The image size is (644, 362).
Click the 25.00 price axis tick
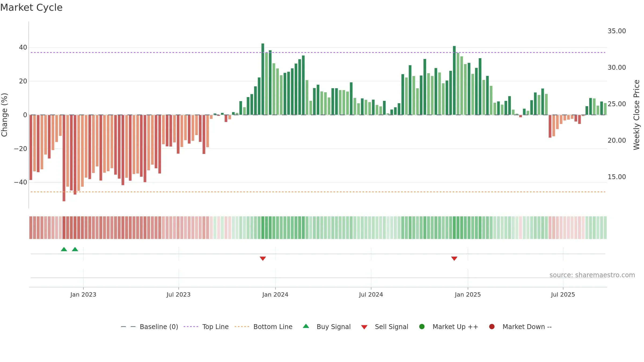pos(617,104)
